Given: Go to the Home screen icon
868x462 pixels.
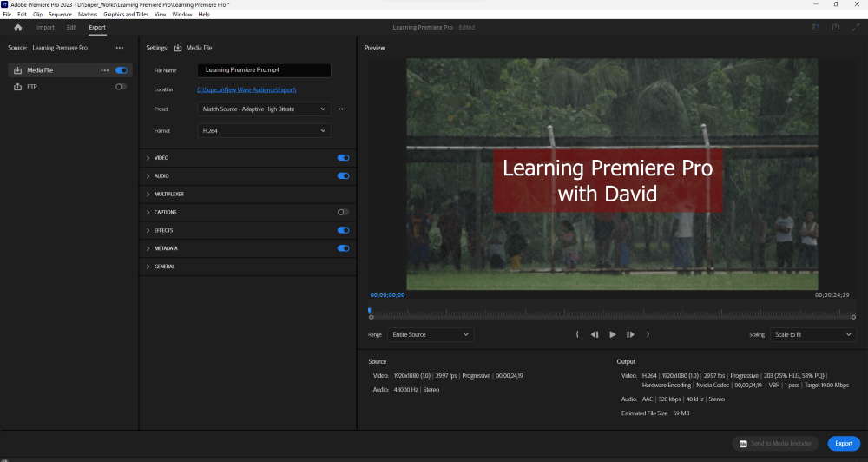Looking at the screenshot, I should tap(17, 27).
